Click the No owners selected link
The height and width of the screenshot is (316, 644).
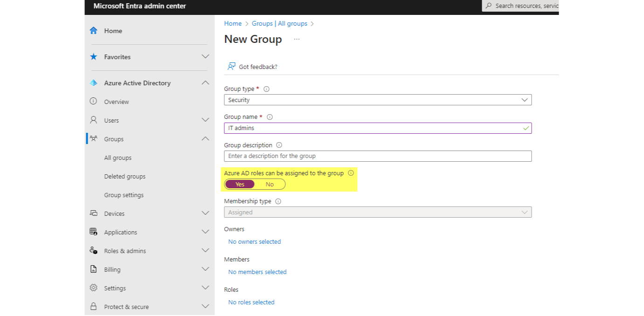pos(255,241)
